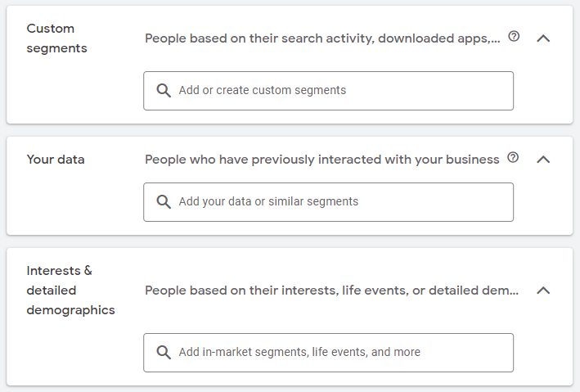Focus the Add in-market segments, life events field

tap(329, 353)
